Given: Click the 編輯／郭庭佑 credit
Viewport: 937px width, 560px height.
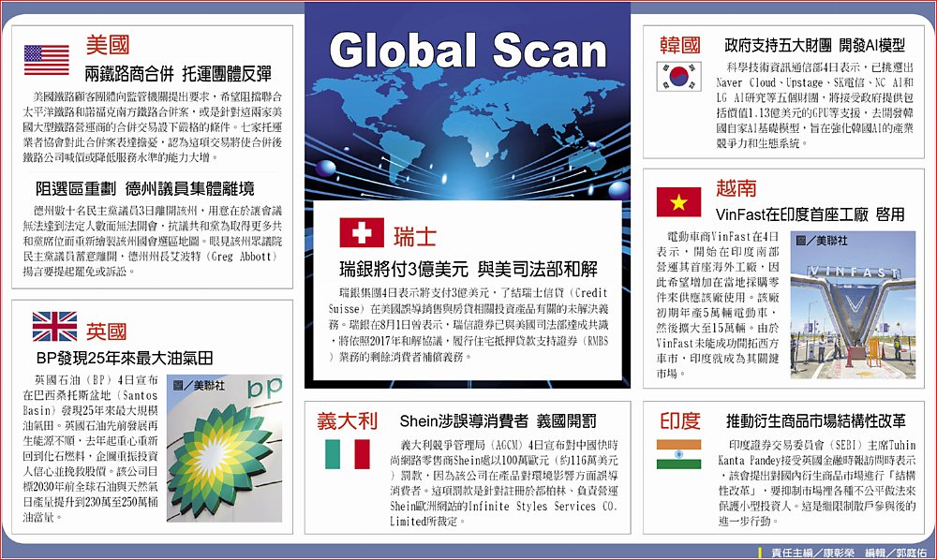Looking at the screenshot, I should pyautogui.click(x=896, y=553).
